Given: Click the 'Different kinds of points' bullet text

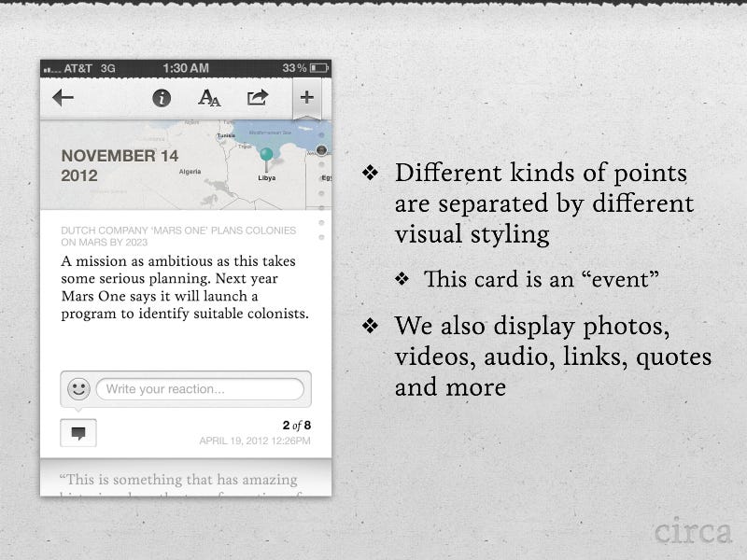Looking at the screenshot, I should coord(544,203).
